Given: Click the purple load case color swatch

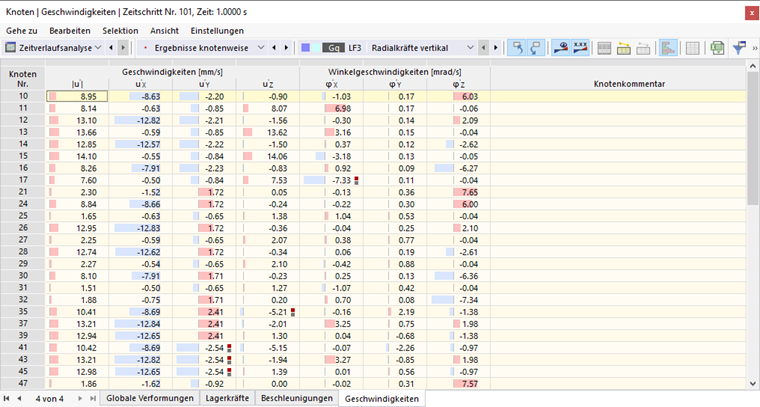Looking at the screenshot, I should coord(305,47).
